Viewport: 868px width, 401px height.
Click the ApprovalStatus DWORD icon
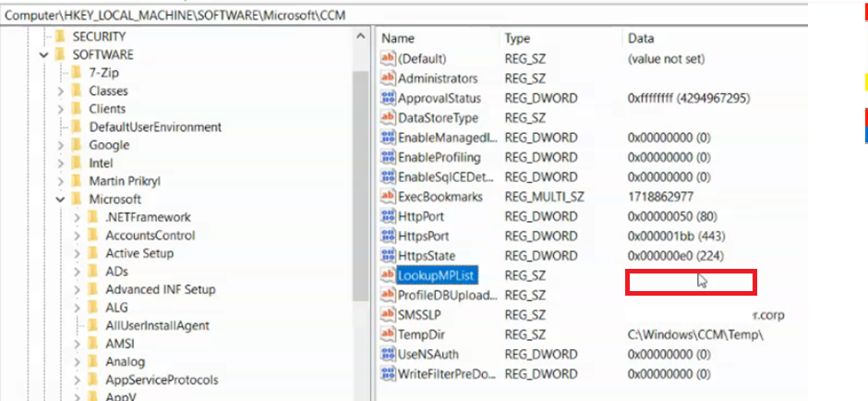tap(388, 98)
